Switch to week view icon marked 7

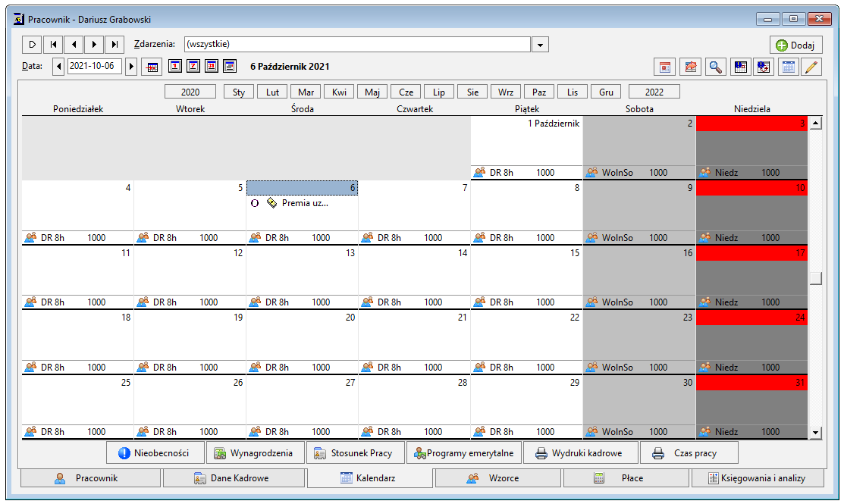coord(193,66)
